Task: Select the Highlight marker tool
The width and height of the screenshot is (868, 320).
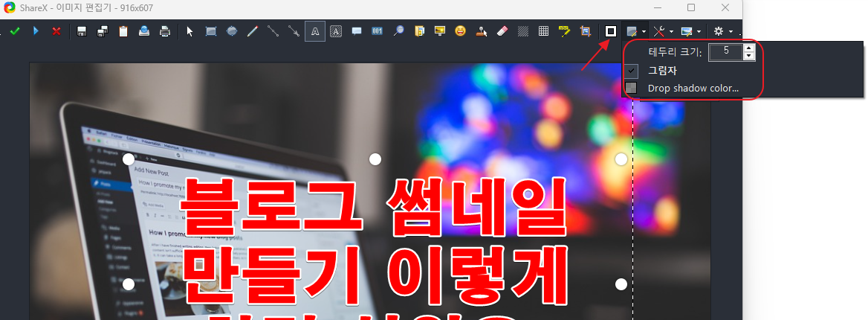Action: pos(565,31)
